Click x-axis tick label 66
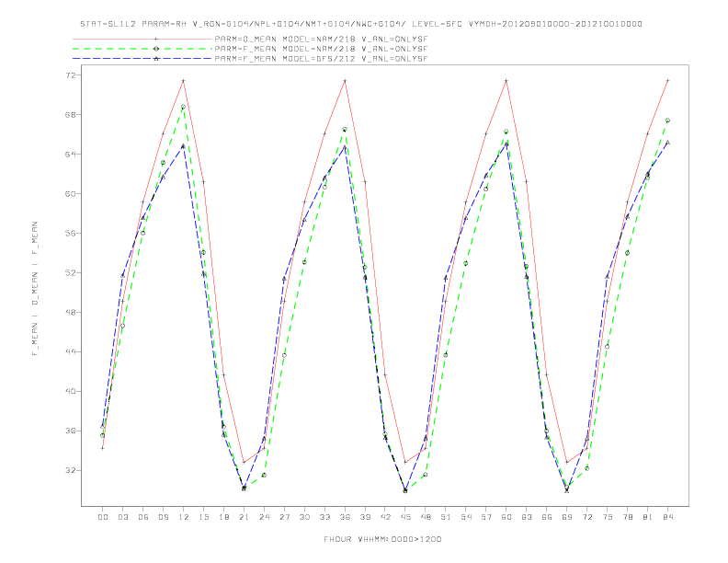728x563 pixels. tap(547, 517)
